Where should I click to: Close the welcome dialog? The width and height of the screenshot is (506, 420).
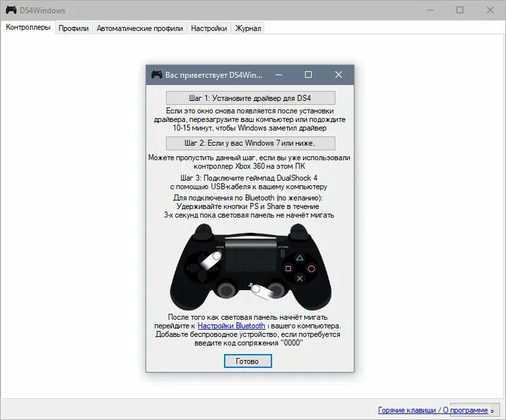[x=339, y=75]
